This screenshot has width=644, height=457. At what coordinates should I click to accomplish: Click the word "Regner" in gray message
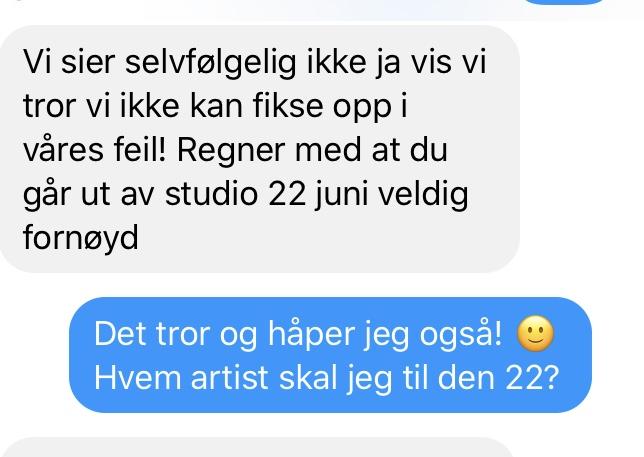pos(231,151)
